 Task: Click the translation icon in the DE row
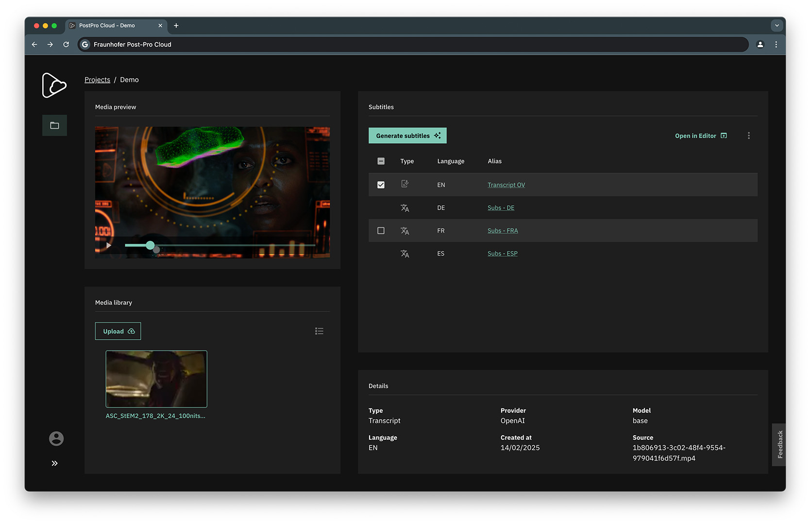click(x=405, y=208)
